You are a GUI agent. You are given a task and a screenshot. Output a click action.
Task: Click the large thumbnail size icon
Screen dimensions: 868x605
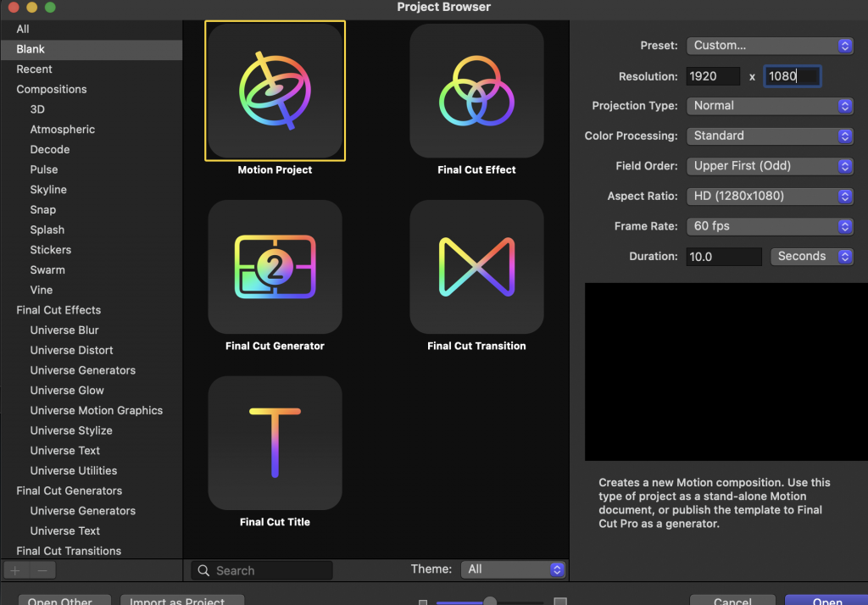pyautogui.click(x=560, y=601)
